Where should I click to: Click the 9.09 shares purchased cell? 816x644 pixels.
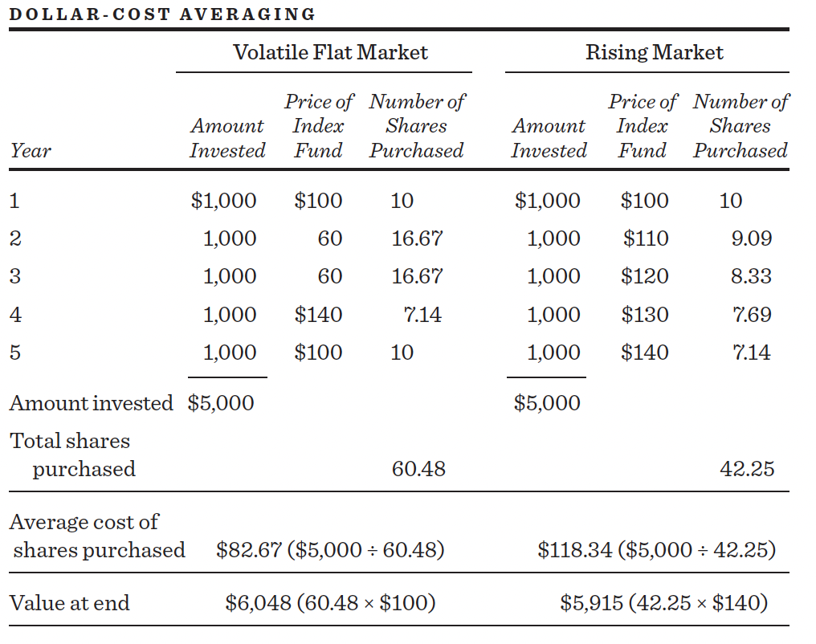point(752,238)
